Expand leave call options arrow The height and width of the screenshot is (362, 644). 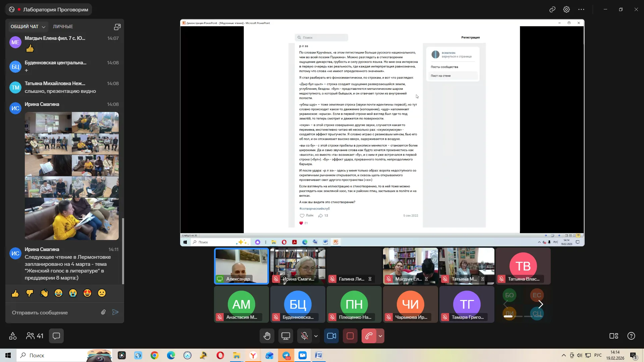[380, 336]
